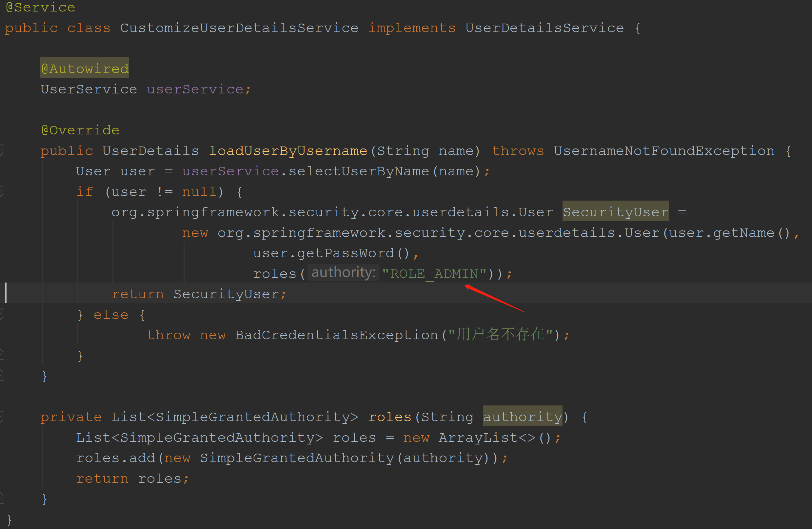
Task: Click BadCredentialsException constructor call
Action: click(x=336, y=335)
